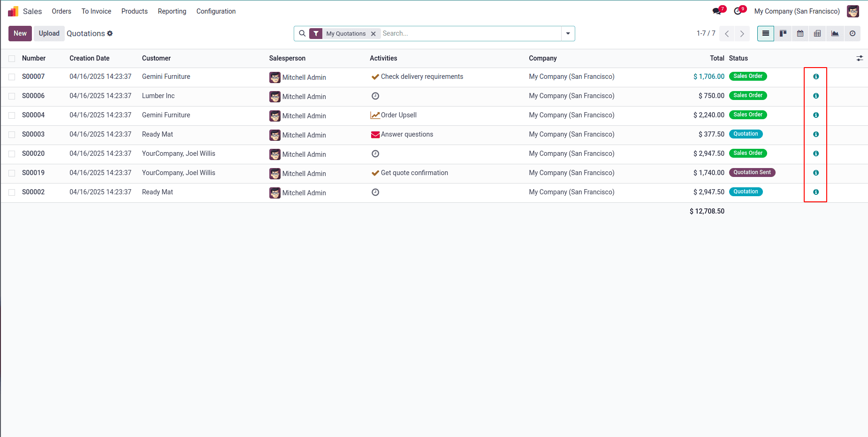Open company switcher My Company (San Francisco)
868x437 pixels.
pos(797,11)
